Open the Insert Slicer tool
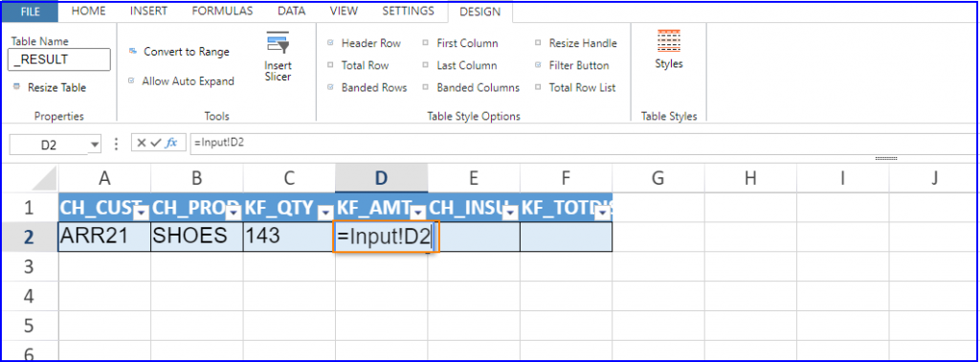This screenshot has width=980, height=362. click(278, 57)
